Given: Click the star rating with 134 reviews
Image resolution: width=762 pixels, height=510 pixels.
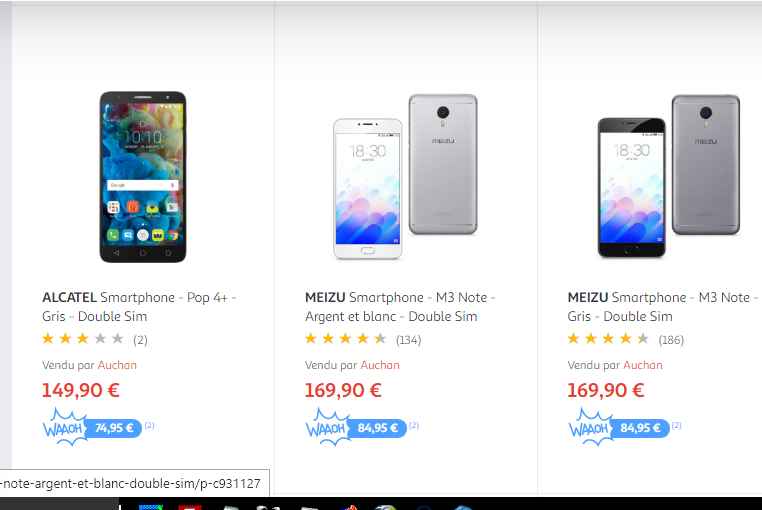Looking at the screenshot, I should click(x=346, y=339).
